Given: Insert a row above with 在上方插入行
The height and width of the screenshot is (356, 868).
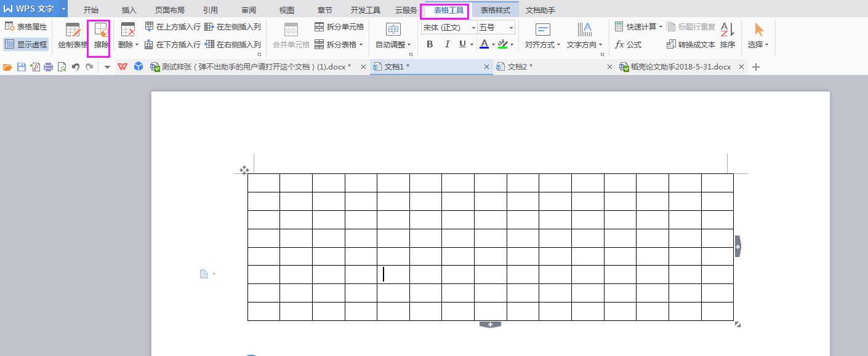Looking at the screenshot, I should tap(173, 27).
